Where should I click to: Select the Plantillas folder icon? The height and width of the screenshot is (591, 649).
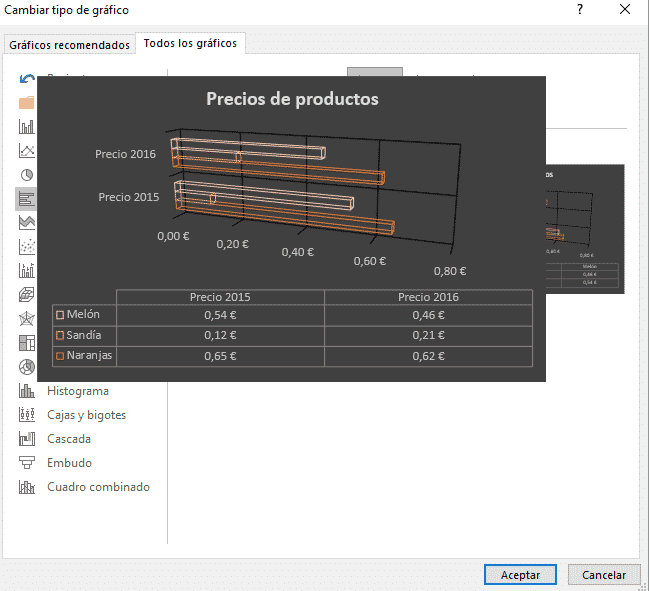27,102
